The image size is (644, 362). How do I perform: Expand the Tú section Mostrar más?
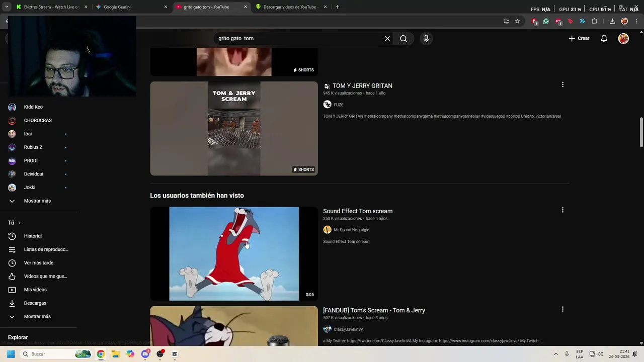pos(38,316)
